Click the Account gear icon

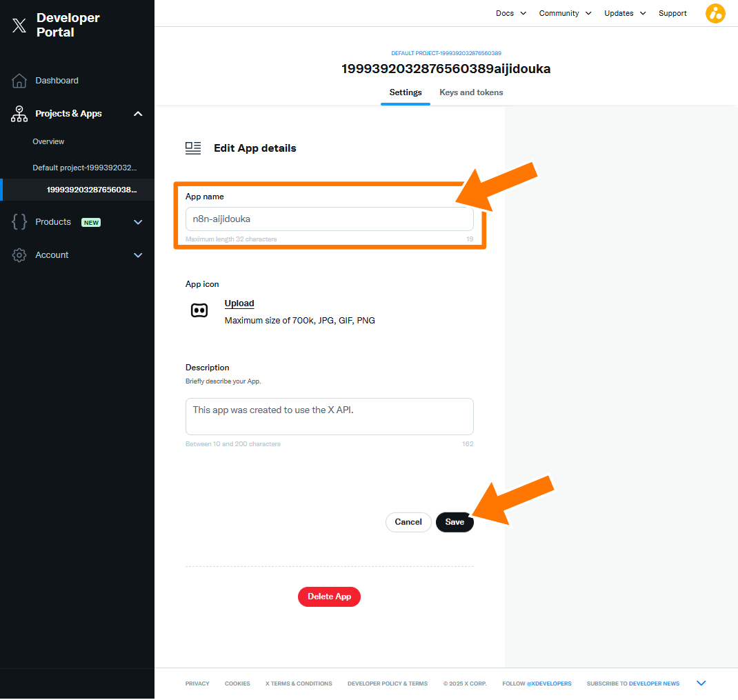(19, 255)
